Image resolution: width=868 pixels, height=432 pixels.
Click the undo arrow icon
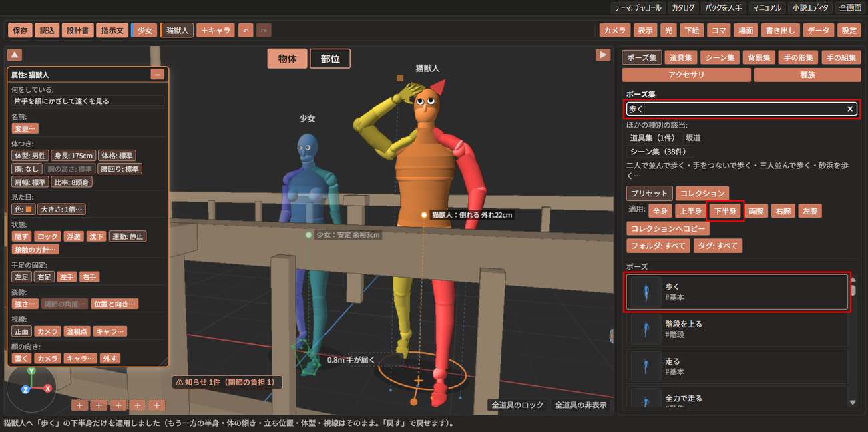tap(246, 30)
